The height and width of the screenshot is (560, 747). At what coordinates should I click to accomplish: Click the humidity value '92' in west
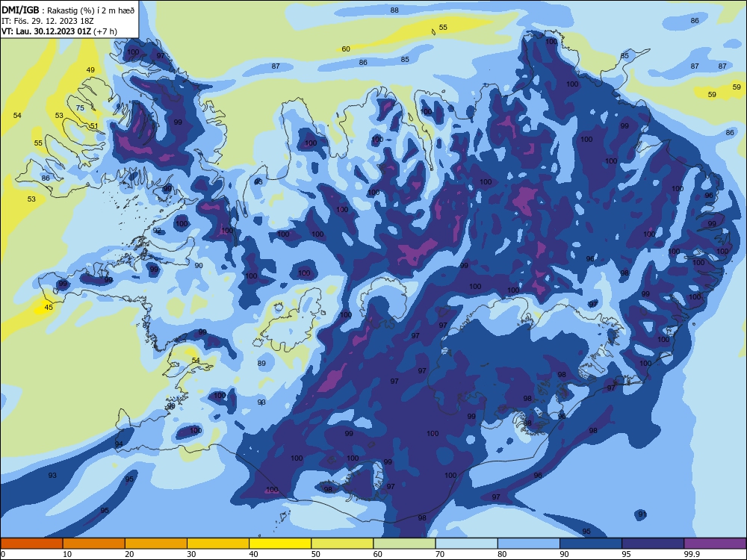pyautogui.click(x=157, y=231)
